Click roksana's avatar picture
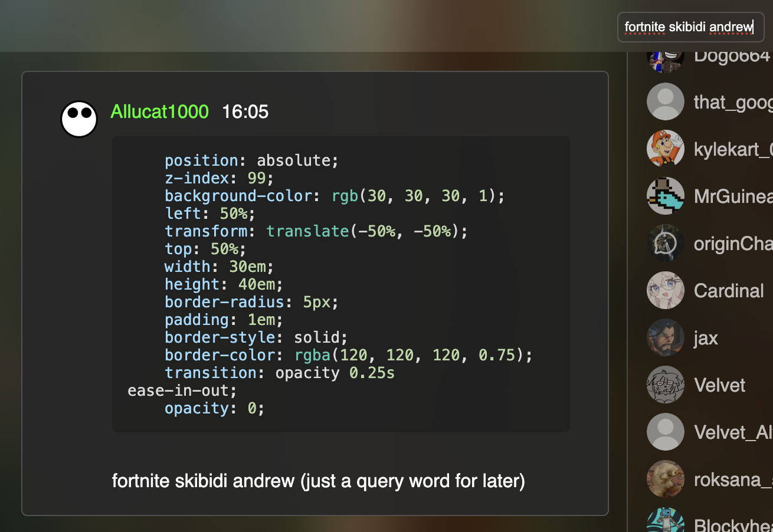 666,479
